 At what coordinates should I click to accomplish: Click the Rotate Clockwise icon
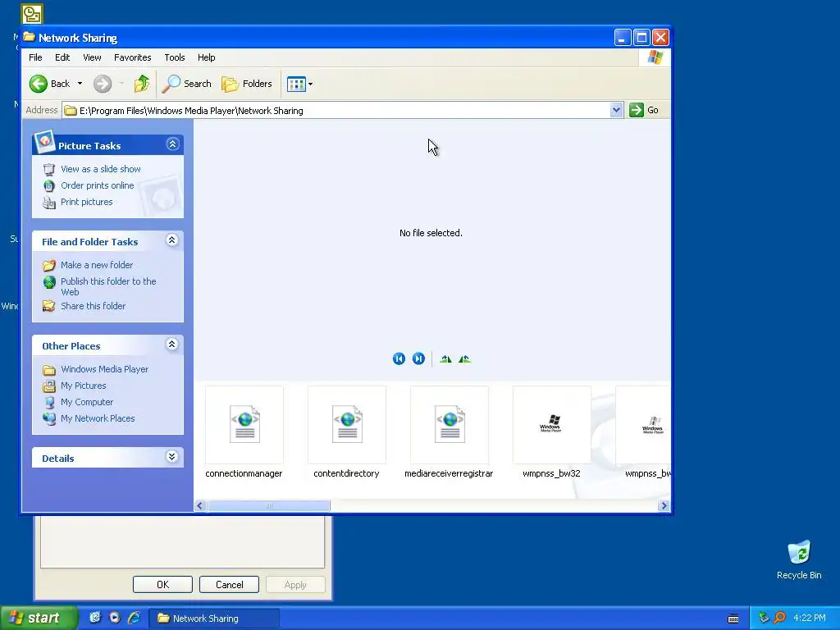[x=445, y=359]
